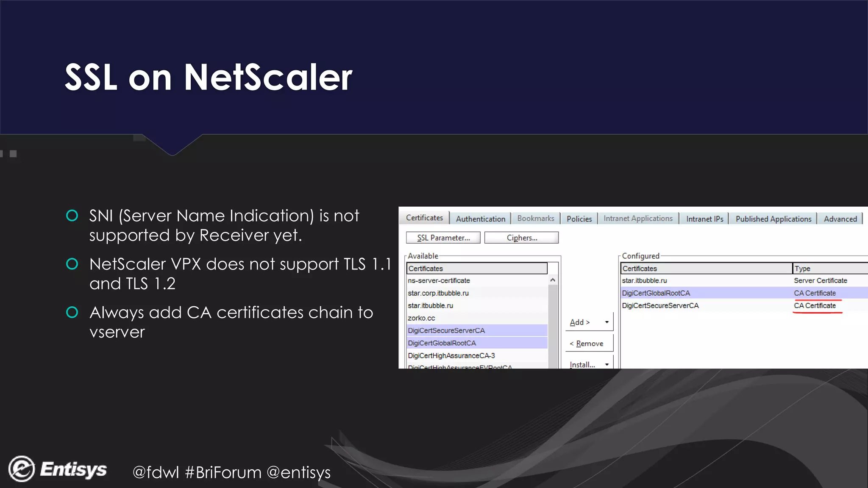
Task: Click the Available list scrollbar track
Action: [x=553, y=326]
